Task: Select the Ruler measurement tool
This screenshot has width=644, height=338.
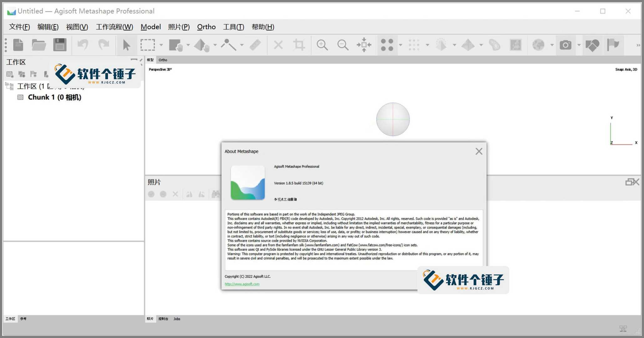Action: pyautogui.click(x=255, y=45)
